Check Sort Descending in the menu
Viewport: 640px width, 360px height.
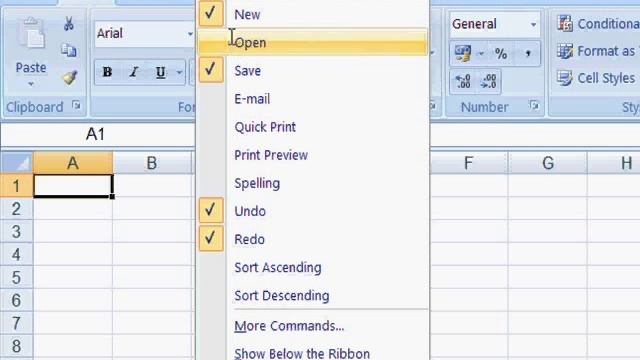pos(313,296)
